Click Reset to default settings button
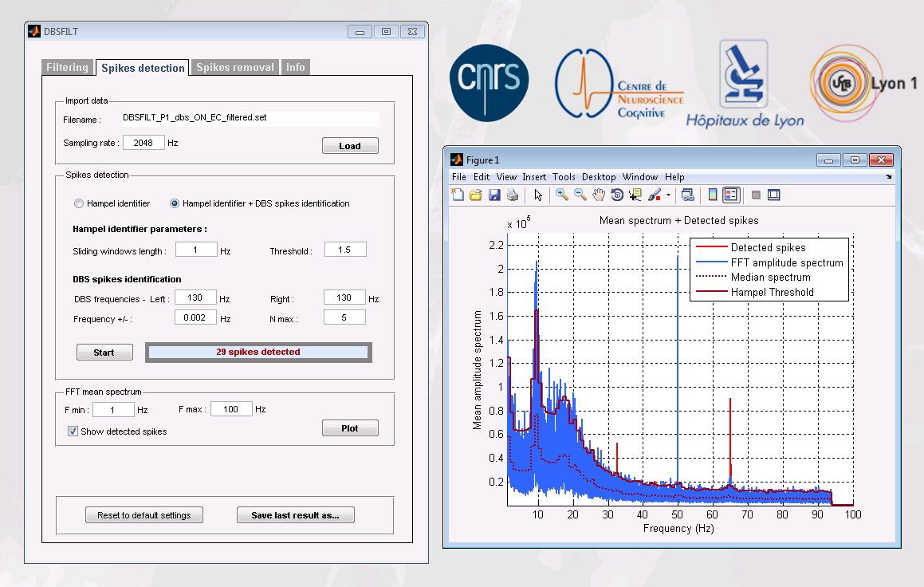This screenshot has width=924, height=587. click(144, 515)
